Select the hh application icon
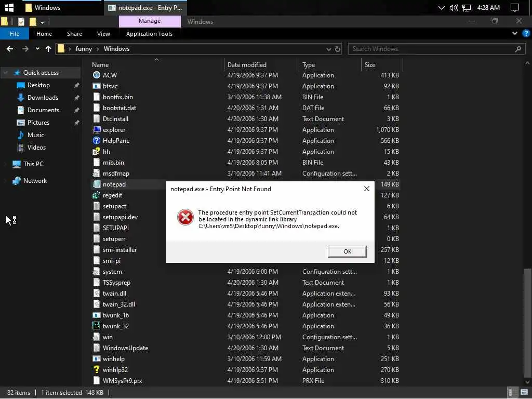The height and width of the screenshot is (399, 532). tap(96, 152)
